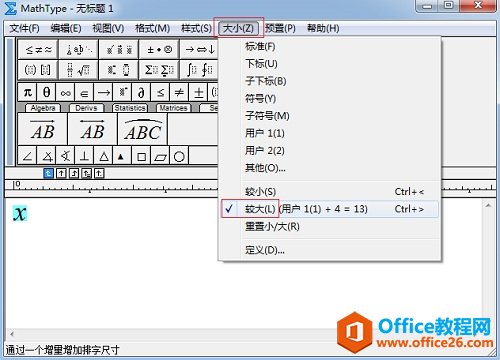This screenshot has height=360, width=500.
Task: Insert AB with right arrow overbar
Action: (x=42, y=129)
